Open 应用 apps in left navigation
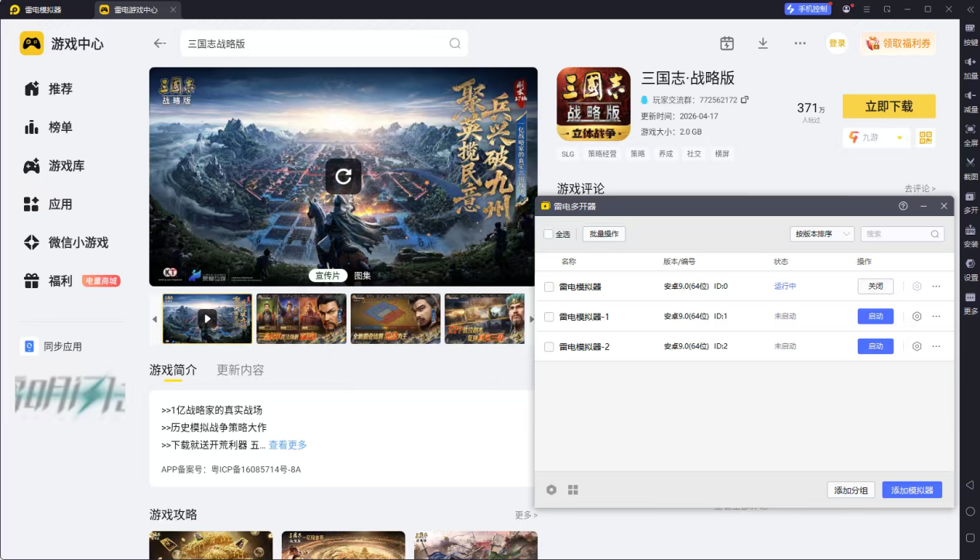The width and height of the screenshot is (980, 560). click(x=48, y=204)
